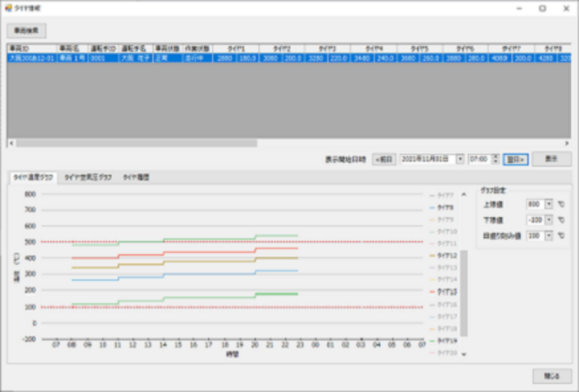Click the 運転手名 column header
This screenshot has width=579, height=392.
click(x=136, y=49)
